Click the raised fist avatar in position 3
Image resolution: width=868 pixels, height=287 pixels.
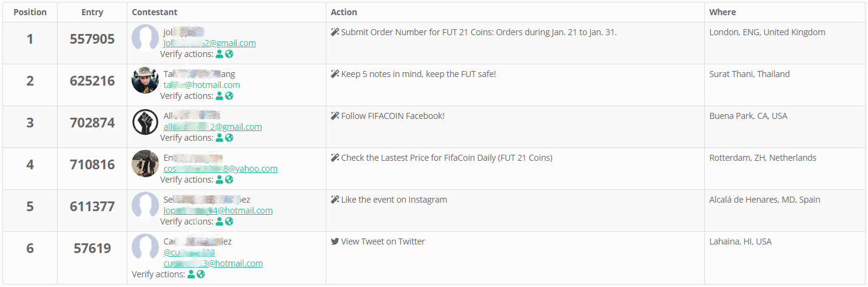pos(145,122)
